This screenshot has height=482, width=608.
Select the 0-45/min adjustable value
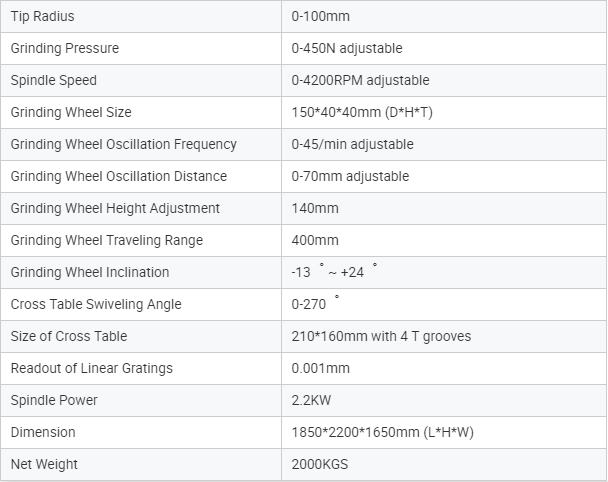click(x=352, y=144)
